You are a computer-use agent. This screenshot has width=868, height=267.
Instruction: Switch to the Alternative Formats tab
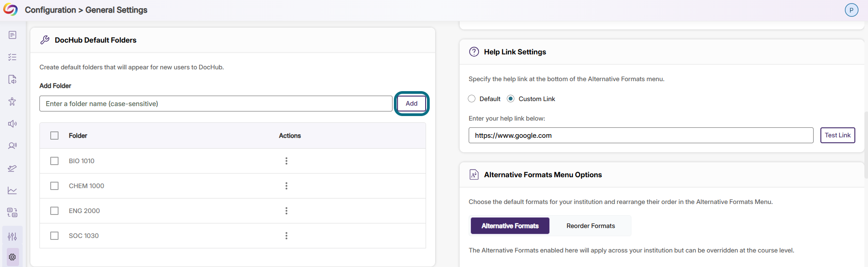point(510,226)
